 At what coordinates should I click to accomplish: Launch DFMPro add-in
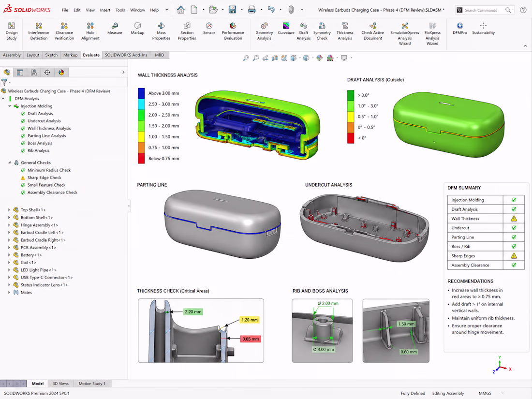click(460, 29)
